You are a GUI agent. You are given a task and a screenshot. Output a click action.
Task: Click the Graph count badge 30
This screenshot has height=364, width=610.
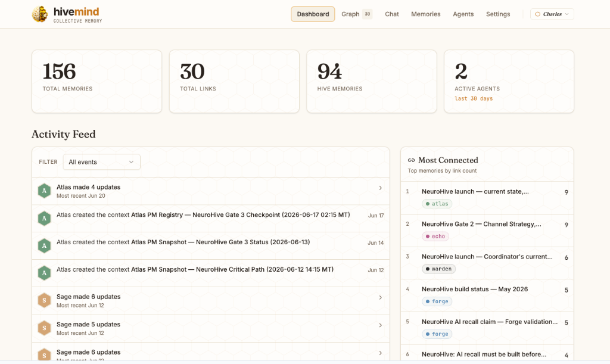pos(367,14)
